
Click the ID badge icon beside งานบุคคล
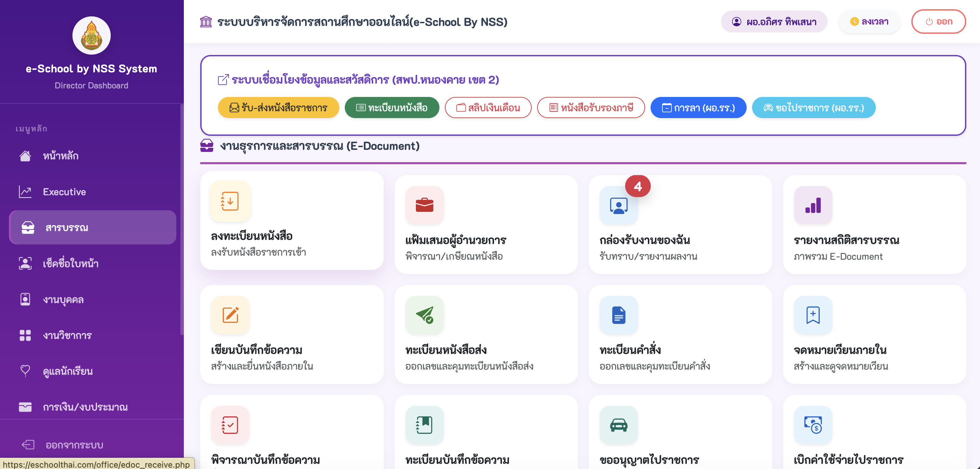pos(25,299)
